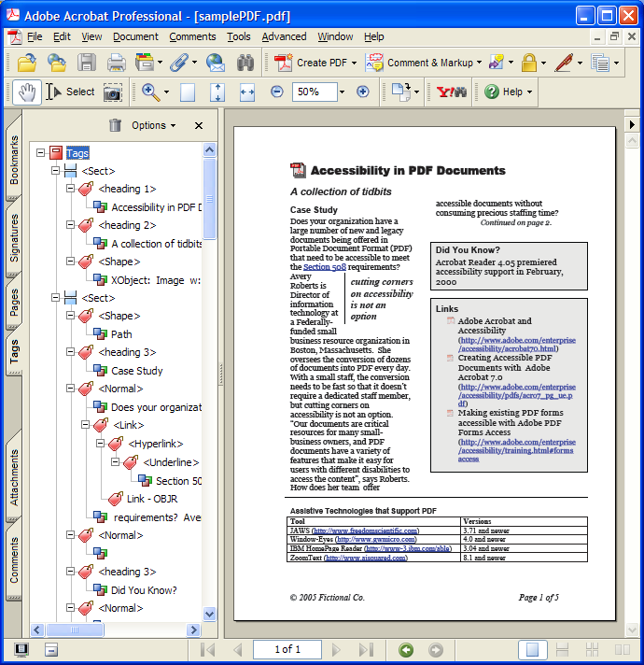The height and width of the screenshot is (665, 644).
Task: Click the Forms toolbar icon
Action: coord(599,63)
